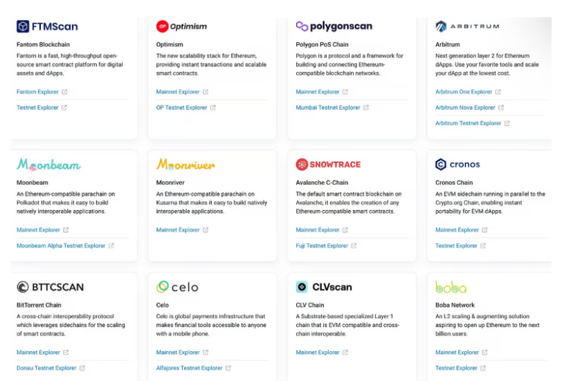Click the CLVscan teal square icon

tap(302, 287)
